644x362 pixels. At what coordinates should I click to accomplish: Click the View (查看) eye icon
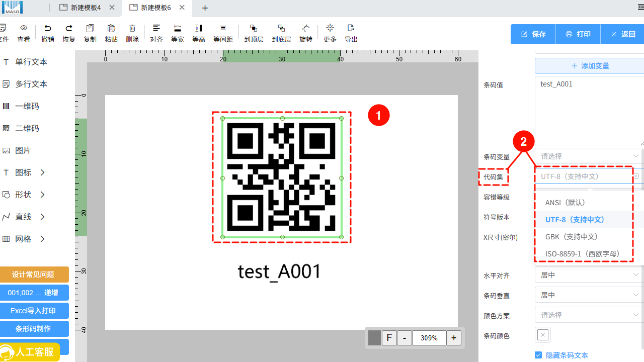tap(24, 28)
